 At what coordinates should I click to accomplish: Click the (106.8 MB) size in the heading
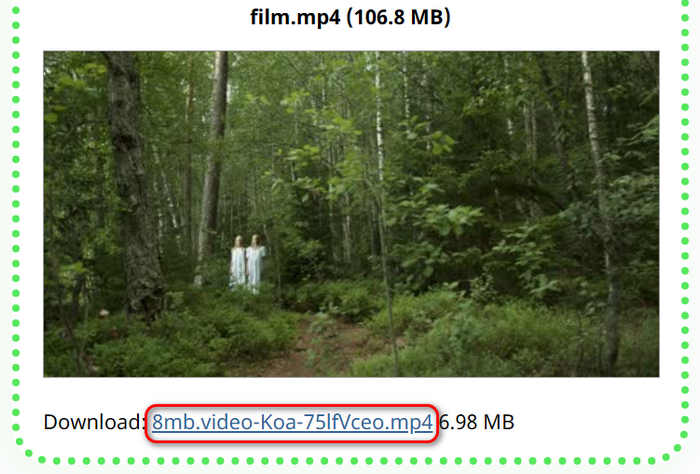(398, 17)
